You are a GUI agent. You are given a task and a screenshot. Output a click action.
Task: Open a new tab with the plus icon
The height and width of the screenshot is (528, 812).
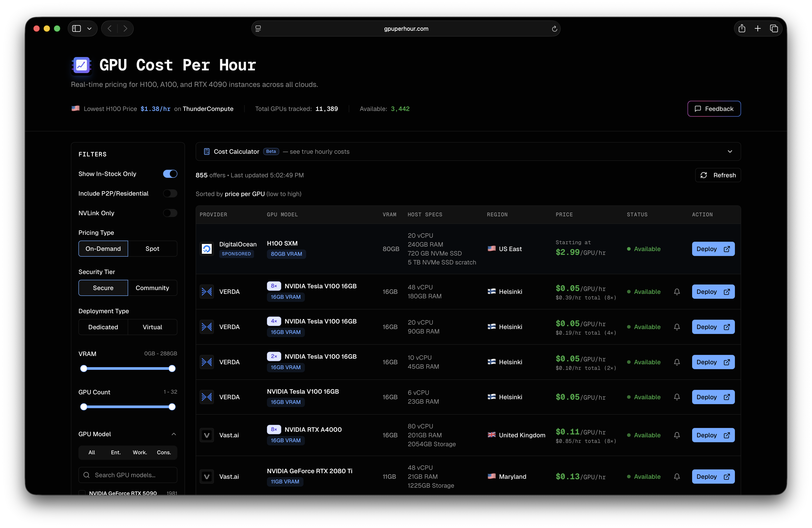click(x=758, y=29)
